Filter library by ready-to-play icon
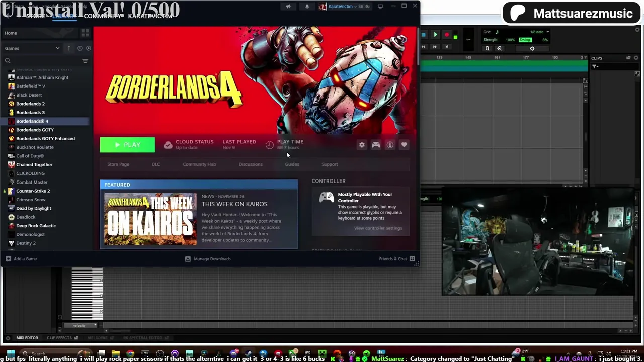This screenshot has height=362, width=644. pos(89,48)
